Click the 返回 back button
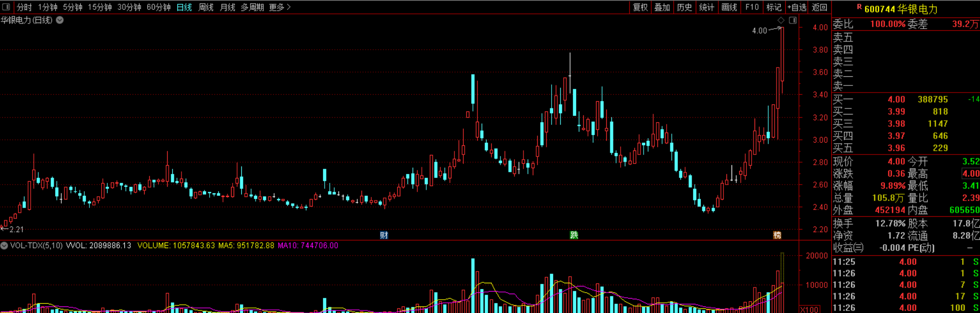 pyautogui.click(x=819, y=7)
